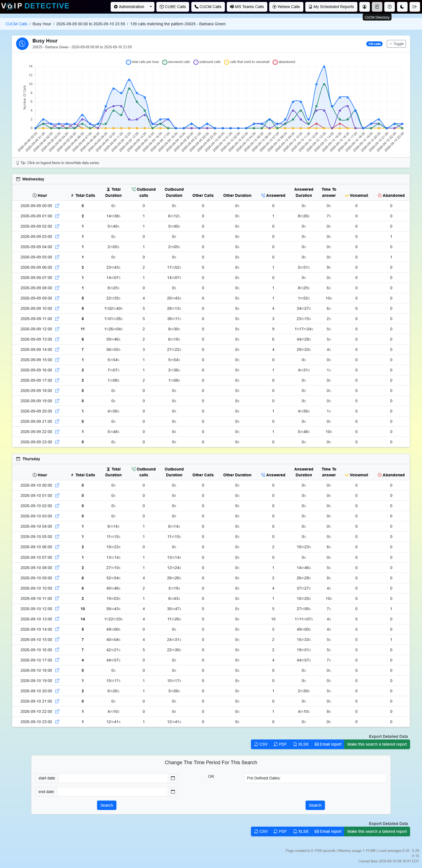Click the end date input field
Viewport: 422px width, 868px height.
point(112,791)
